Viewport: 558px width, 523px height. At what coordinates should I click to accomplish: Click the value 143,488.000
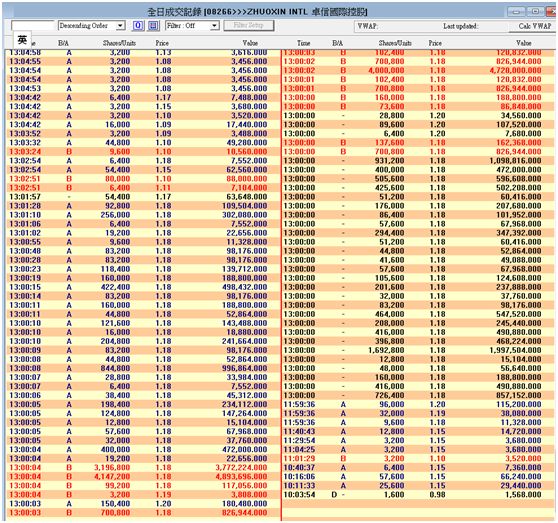(244, 323)
